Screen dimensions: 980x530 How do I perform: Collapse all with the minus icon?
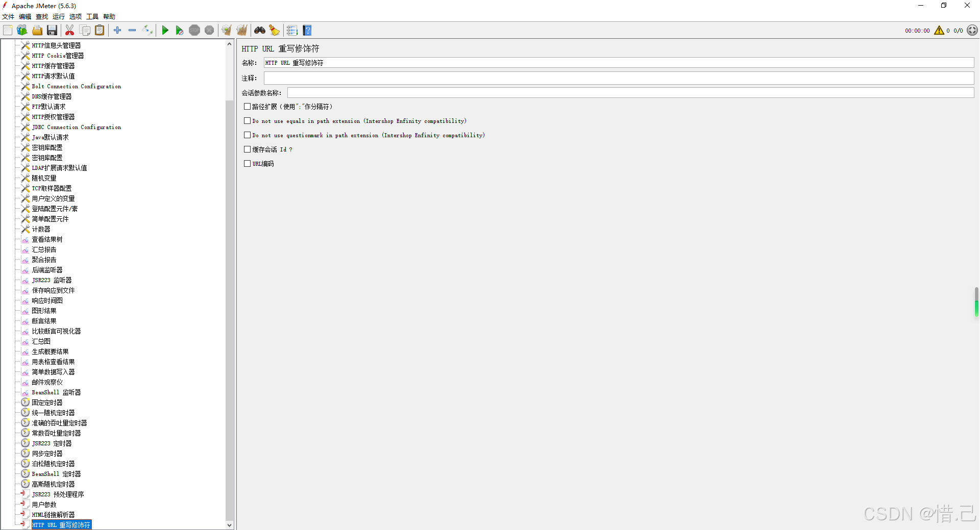pos(132,31)
